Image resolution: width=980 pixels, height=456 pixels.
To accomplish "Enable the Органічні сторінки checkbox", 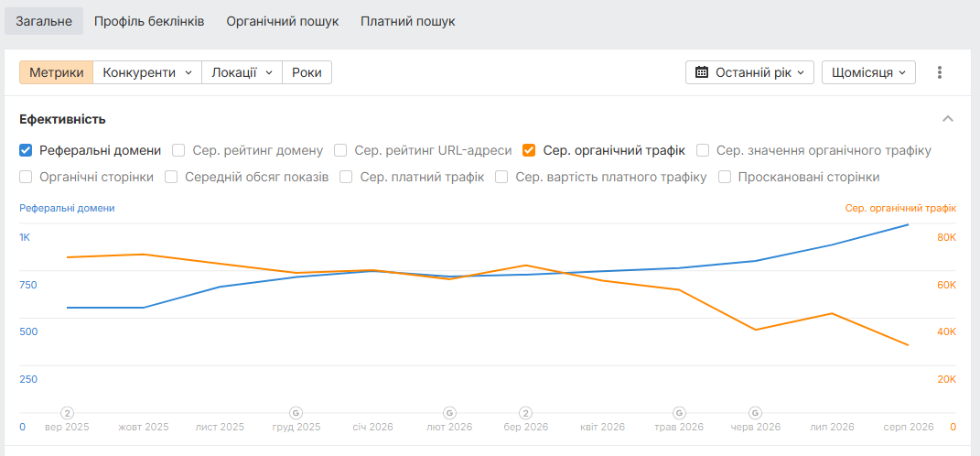I will 26,177.
